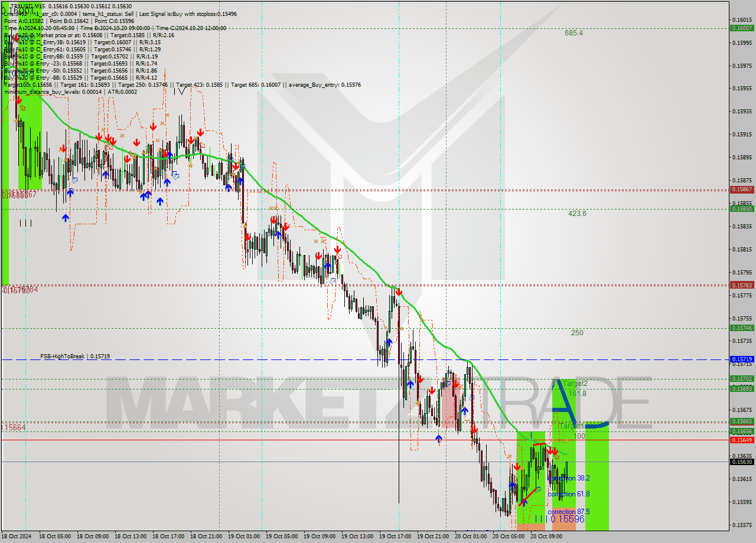This screenshot has width=756, height=543.
Task: Click the 20 Oct 05:00 time axis label
Action: pyautogui.click(x=507, y=537)
